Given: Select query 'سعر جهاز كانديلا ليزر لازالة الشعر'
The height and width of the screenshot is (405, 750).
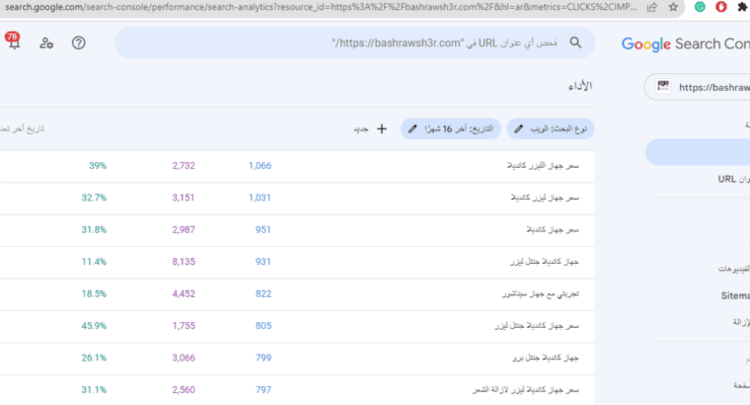Looking at the screenshot, I should click(x=526, y=390).
